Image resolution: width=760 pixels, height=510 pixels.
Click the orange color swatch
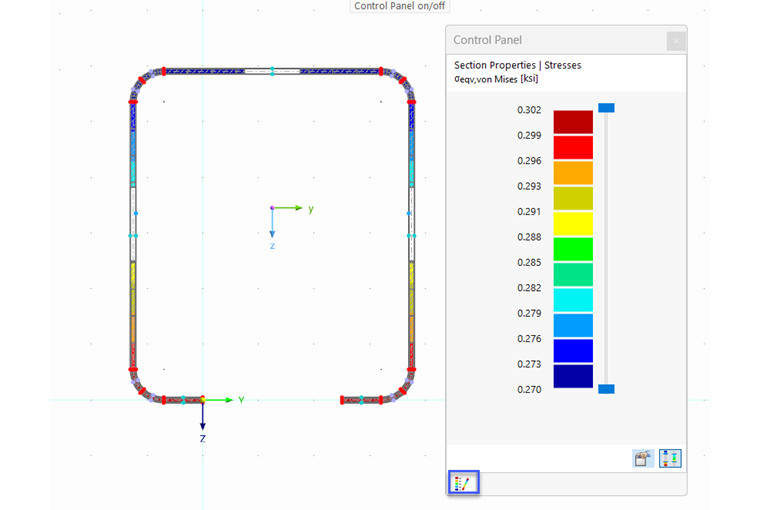[x=573, y=173]
